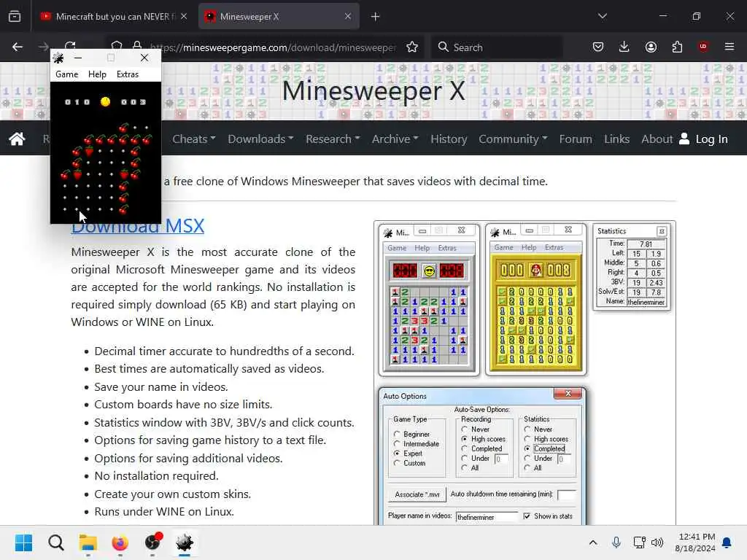Viewport: 747px width, 560px height.
Task: Click the URL address bar
Action: (272, 47)
